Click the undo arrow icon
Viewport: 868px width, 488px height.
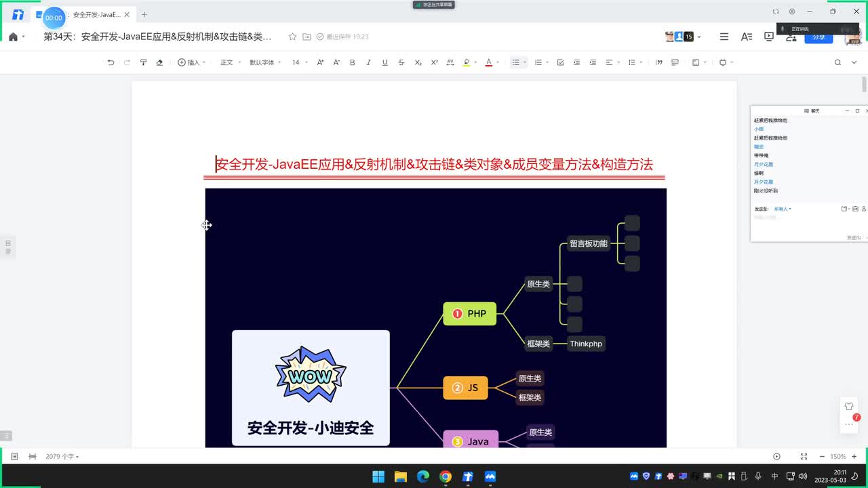(111, 62)
